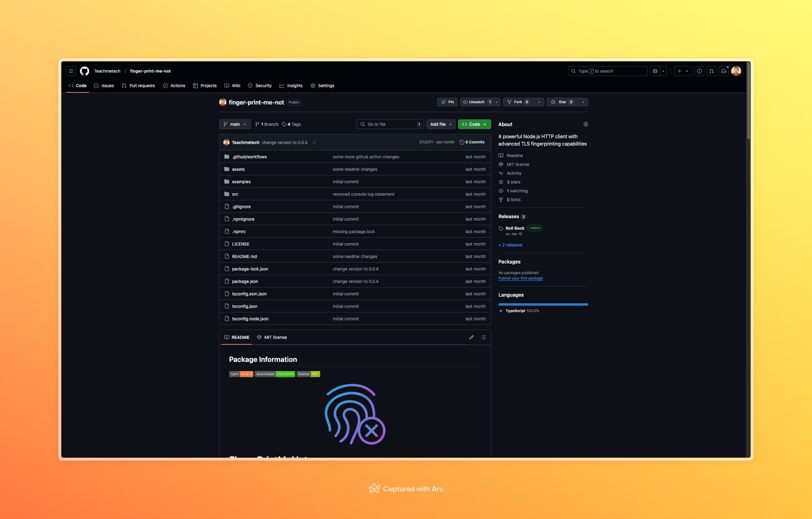Click the fork icon beside 0 forks
Viewport: 812px width, 519px height.
(501, 199)
